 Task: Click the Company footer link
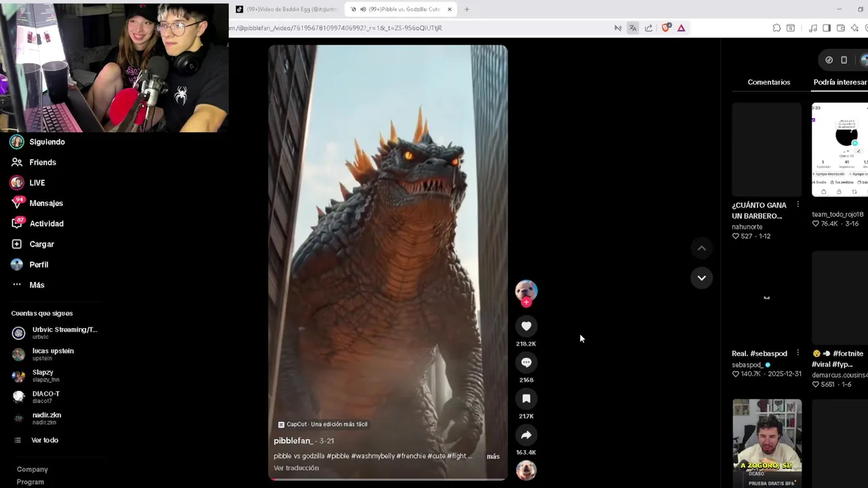click(32, 469)
